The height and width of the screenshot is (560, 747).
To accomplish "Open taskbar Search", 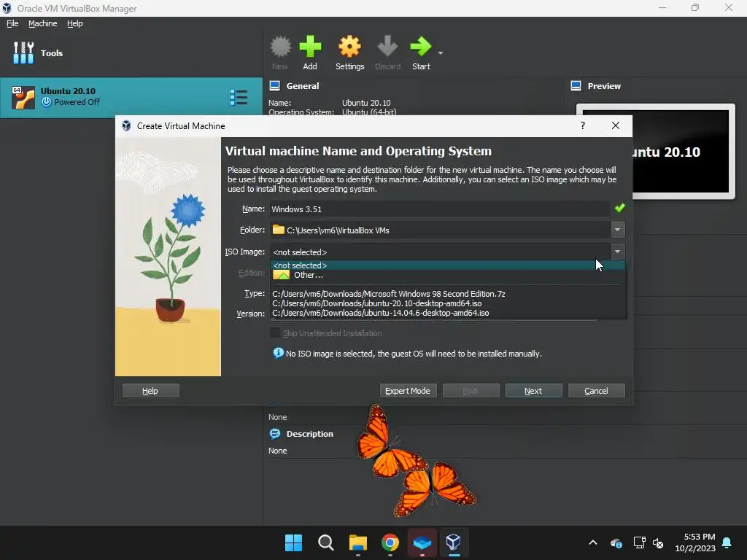I will point(326,542).
